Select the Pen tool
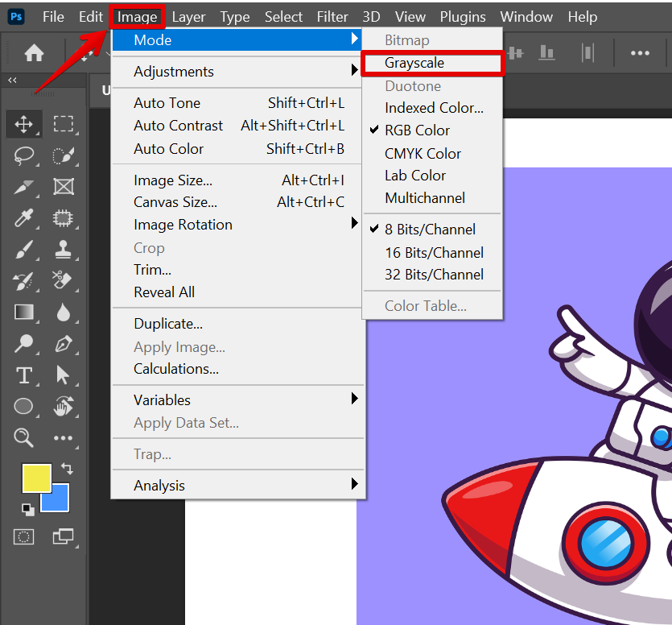Viewport: 672px width, 625px height. click(x=64, y=344)
